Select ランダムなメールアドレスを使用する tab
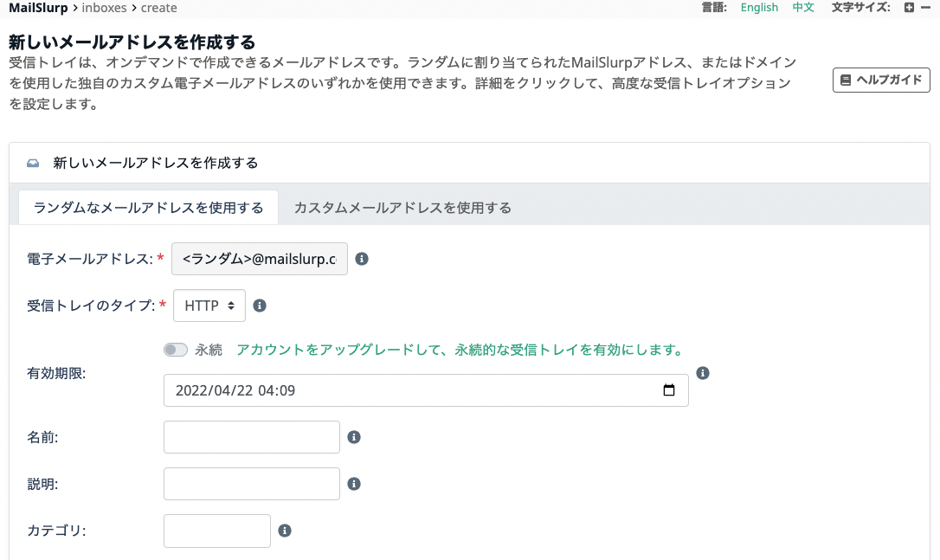Viewport: 940px width, 560px height. click(148, 208)
